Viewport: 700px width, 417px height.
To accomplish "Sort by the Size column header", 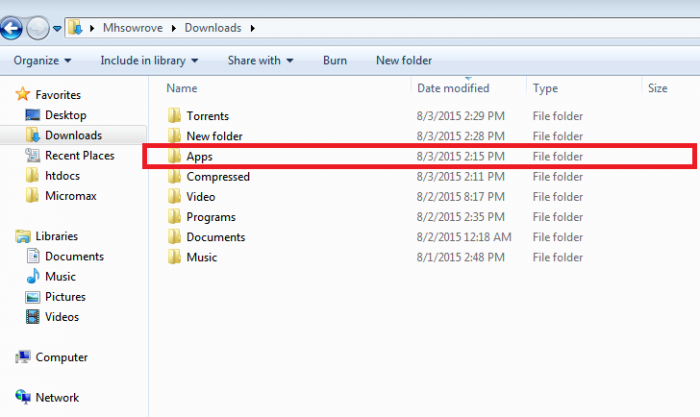I will [658, 88].
